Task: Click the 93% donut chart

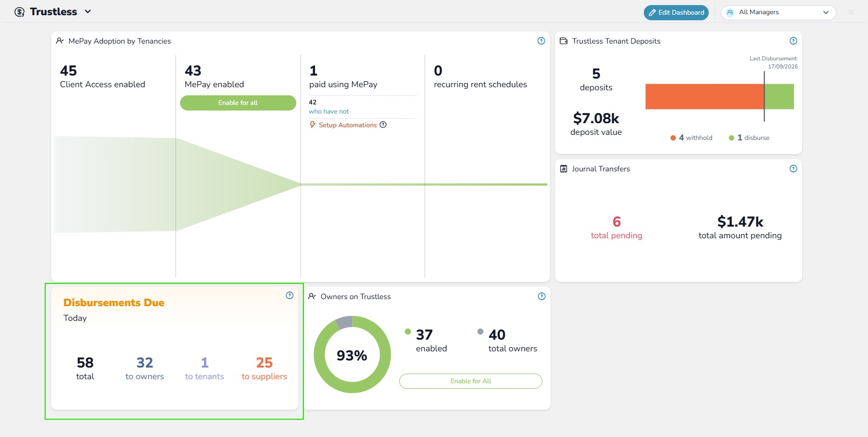Action: point(352,355)
